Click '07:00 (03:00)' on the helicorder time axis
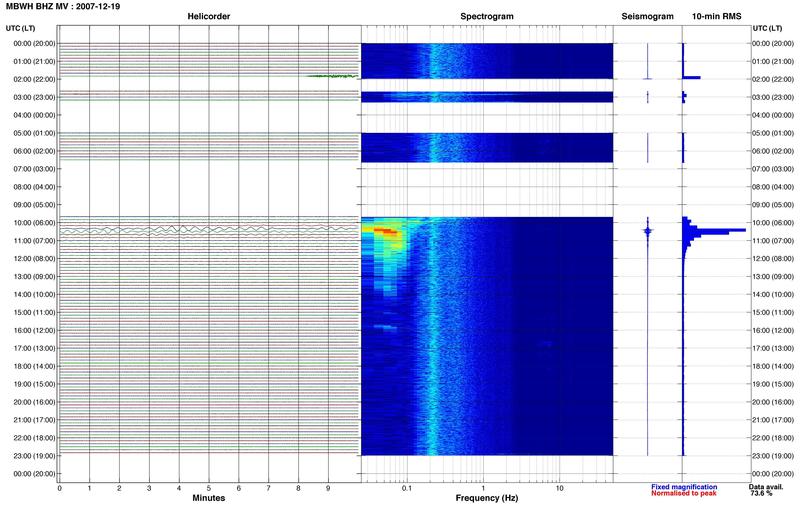Image resolution: width=812 pixels, height=508 pixels. click(34, 169)
